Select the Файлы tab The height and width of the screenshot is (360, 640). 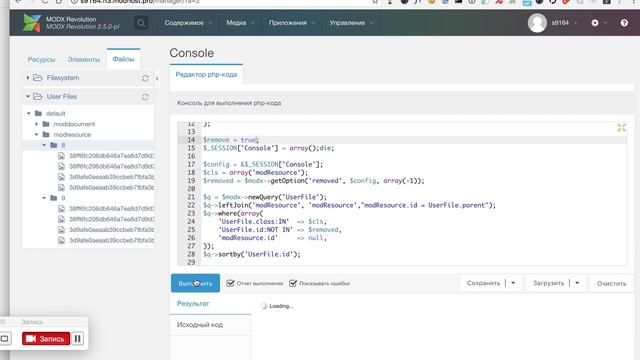[x=123, y=59]
